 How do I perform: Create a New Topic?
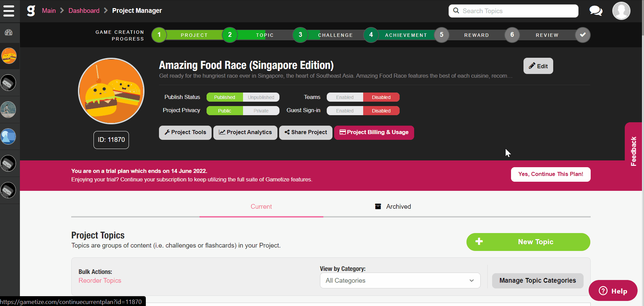(x=528, y=242)
